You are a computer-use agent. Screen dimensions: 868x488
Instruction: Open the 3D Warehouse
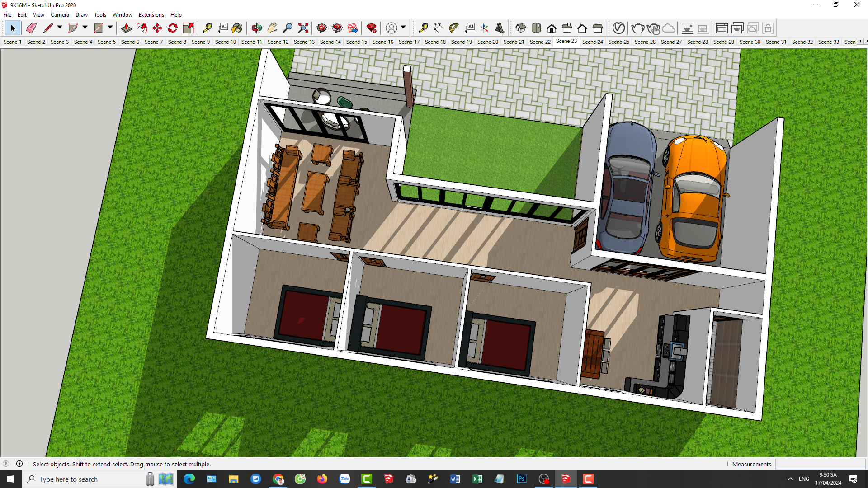pyautogui.click(x=322, y=28)
